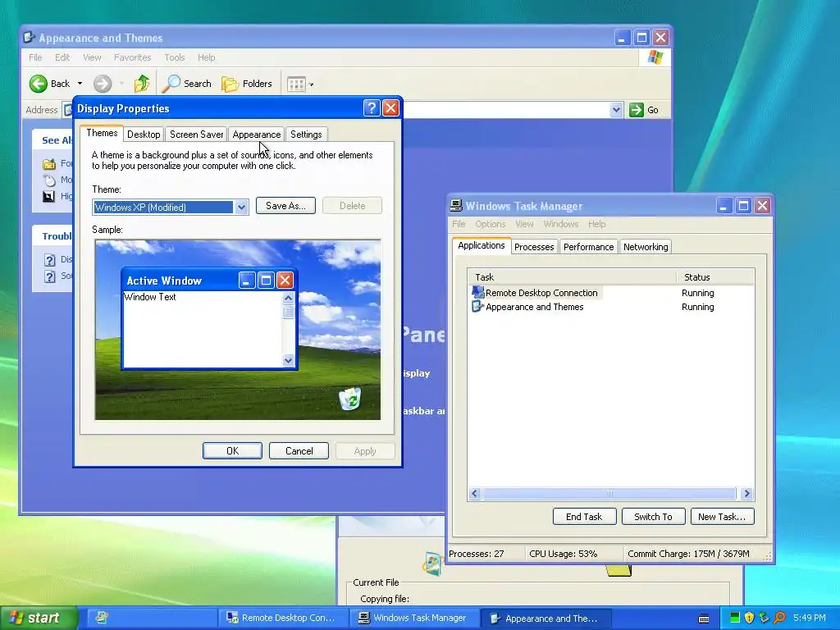Go up one folder level icon

(x=141, y=84)
